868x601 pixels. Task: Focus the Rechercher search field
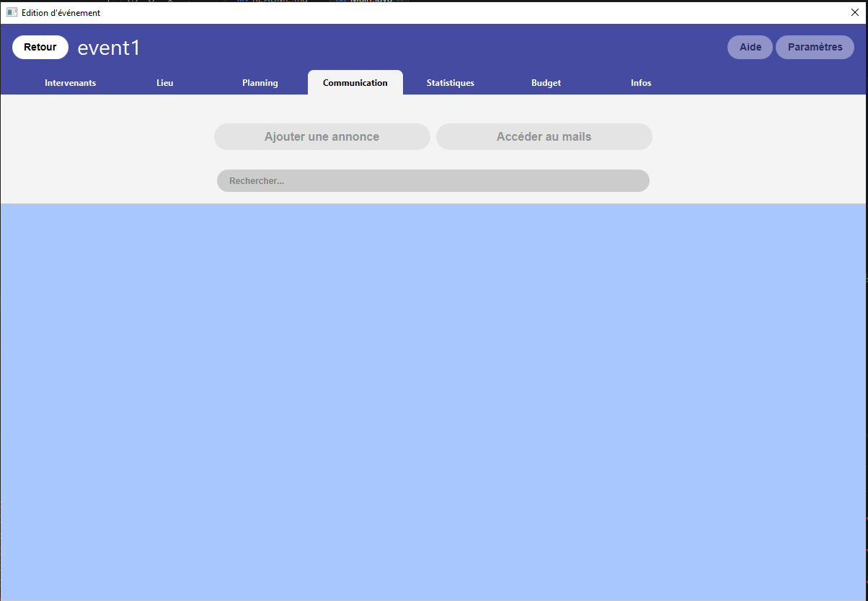[x=433, y=181]
